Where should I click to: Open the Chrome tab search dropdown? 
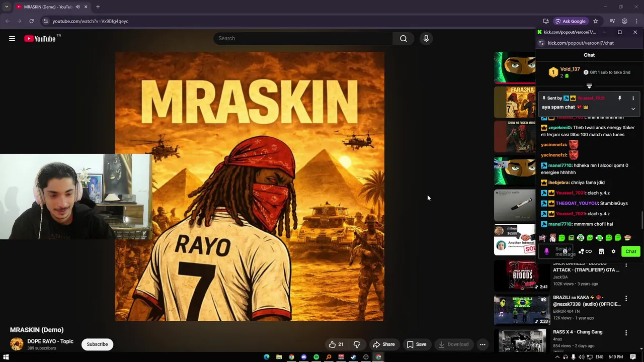click(x=7, y=7)
